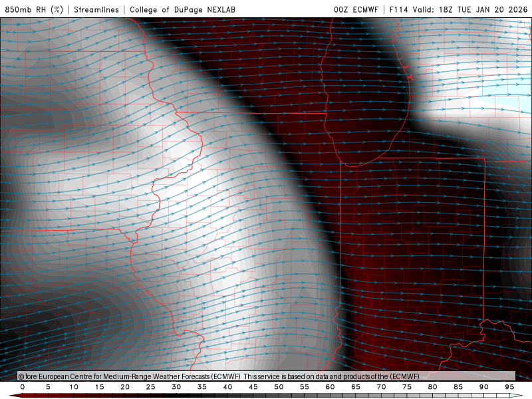This screenshot has width=532, height=399.
Task: Click the "55" colorbar scale label
Action: tap(305, 387)
